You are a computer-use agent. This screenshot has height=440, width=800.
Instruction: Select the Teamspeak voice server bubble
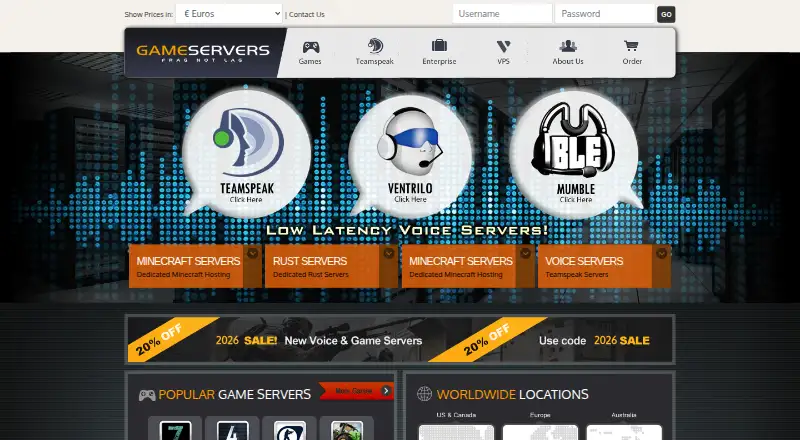tap(247, 153)
